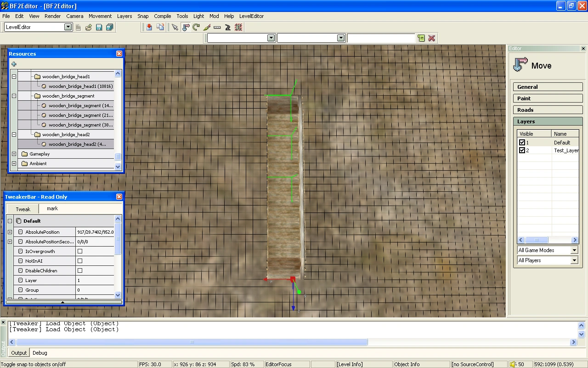Open the LevelEditor mode dropdown
The width and height of the screenshot is (588, 368).
pos(68,27)
